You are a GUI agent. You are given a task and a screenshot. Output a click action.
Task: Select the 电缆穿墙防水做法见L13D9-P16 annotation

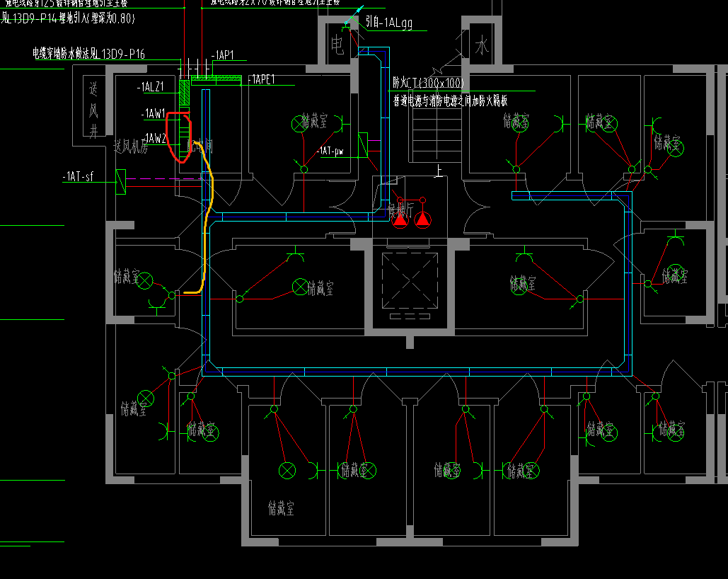(88, 54)
